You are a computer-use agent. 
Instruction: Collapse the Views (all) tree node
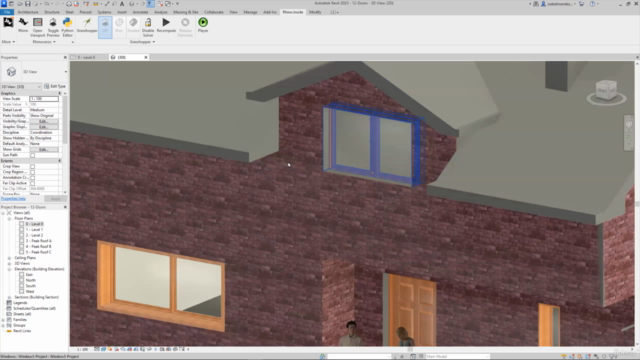pos(3,213)
